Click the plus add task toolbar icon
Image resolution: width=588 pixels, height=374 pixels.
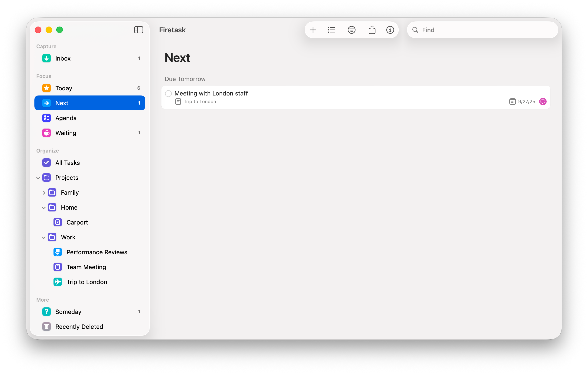(x=313, y=30)
